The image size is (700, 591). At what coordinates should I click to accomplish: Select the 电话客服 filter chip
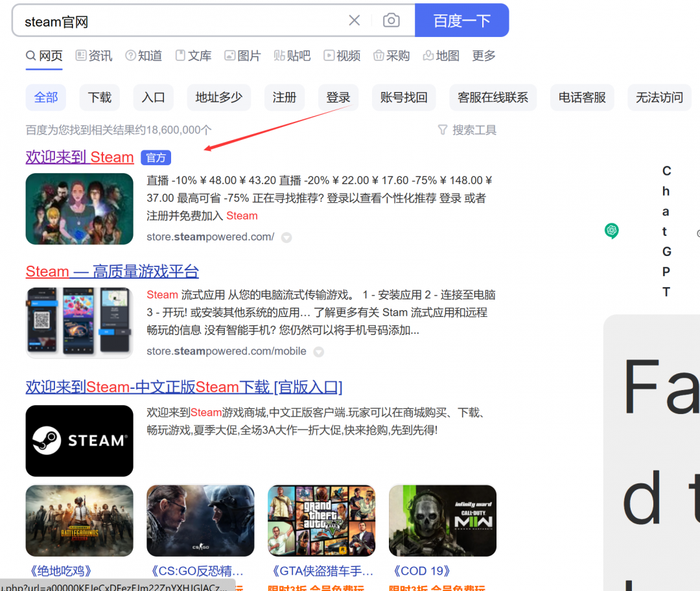[581, 97]
